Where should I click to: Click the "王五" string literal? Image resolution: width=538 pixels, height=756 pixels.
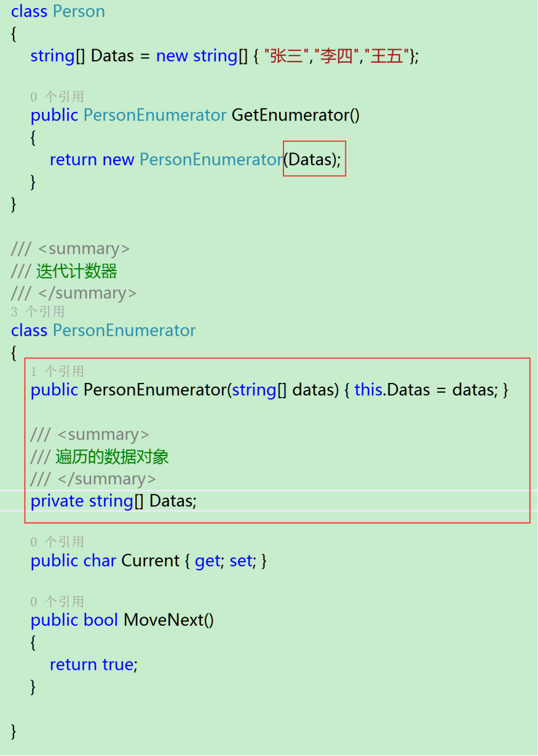[x=387, y=57]
